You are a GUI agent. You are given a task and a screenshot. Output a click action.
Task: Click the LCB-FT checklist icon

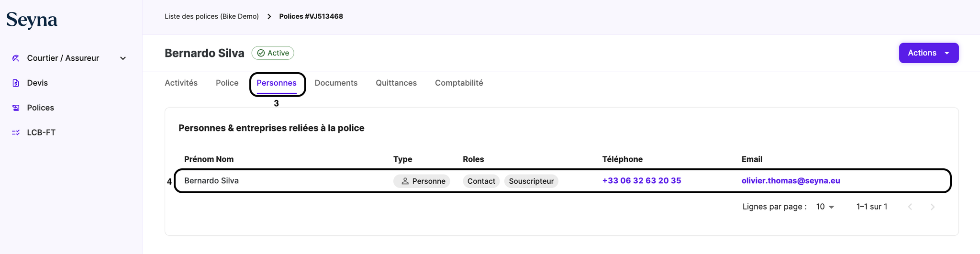pos(16,133)
